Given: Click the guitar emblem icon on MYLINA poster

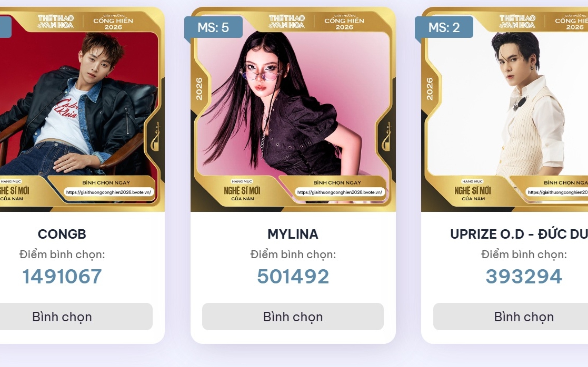Looking at the screenshot, I should pyautogui.click(x=386, y=137).
